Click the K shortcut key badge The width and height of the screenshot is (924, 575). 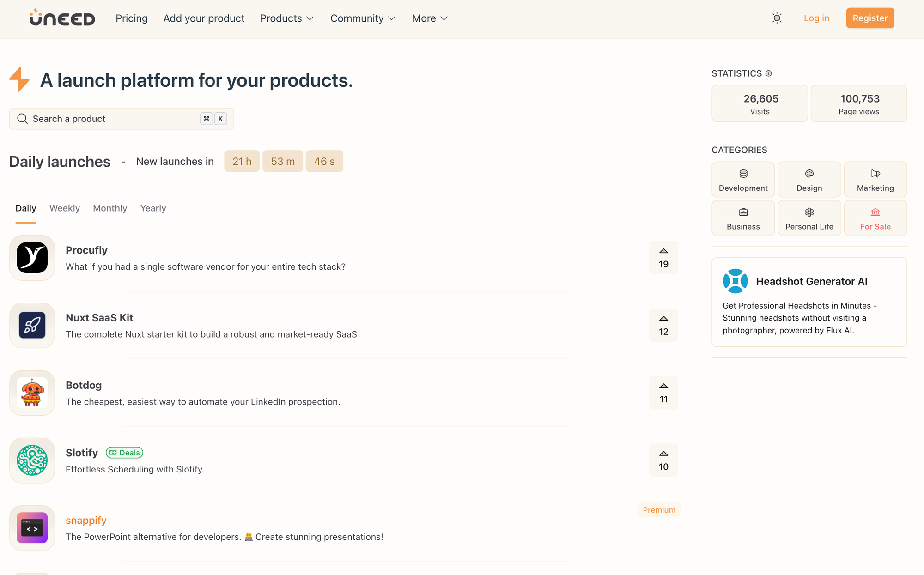tap(221, 119)
